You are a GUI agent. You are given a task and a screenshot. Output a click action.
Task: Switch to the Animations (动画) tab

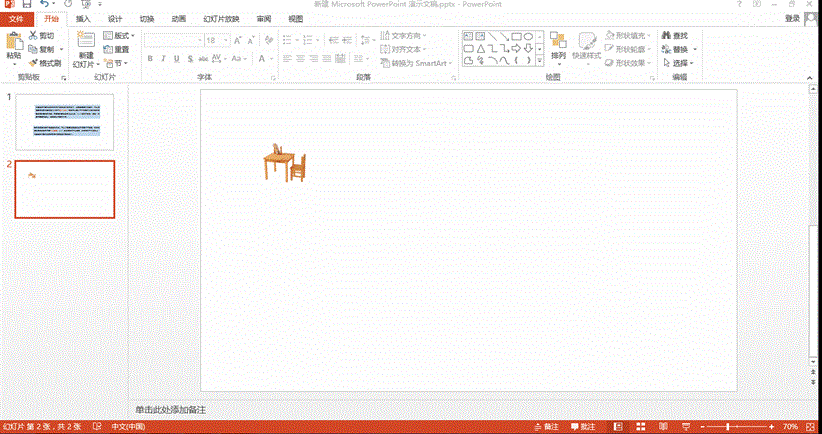click(178, 19)
